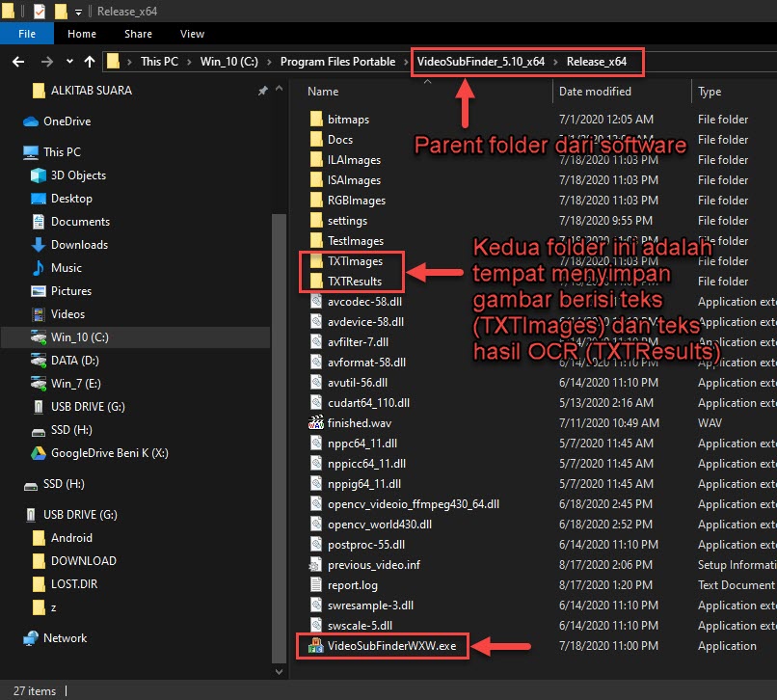
Task: Select swscale-5.dll file
Action: coord(360,626)
